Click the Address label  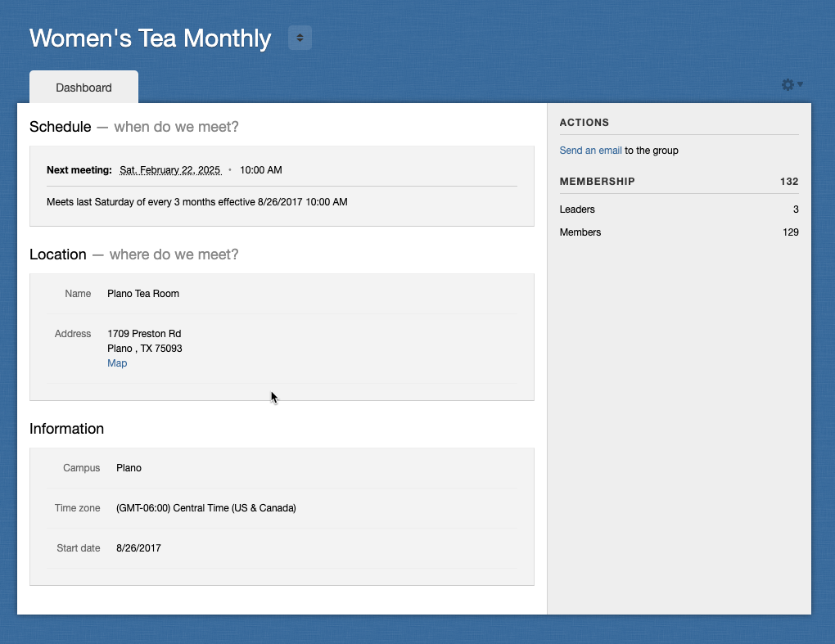tap(73, 334)
